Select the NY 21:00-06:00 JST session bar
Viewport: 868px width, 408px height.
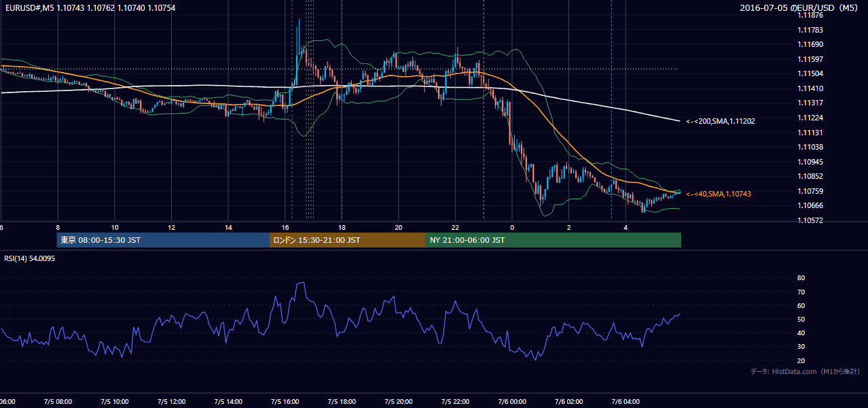(553, 240)
